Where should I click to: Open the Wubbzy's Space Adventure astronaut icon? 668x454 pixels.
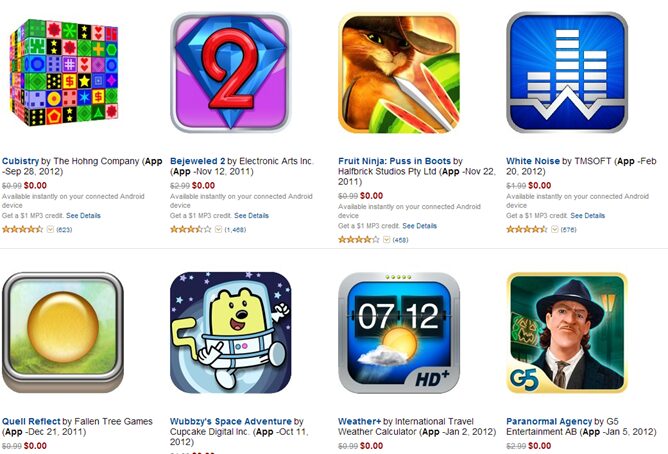point(230,333)
